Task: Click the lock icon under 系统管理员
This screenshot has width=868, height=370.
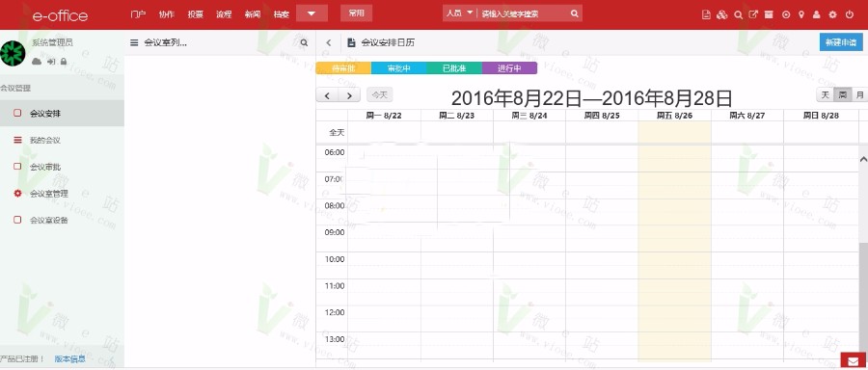Action: (64, 61)
